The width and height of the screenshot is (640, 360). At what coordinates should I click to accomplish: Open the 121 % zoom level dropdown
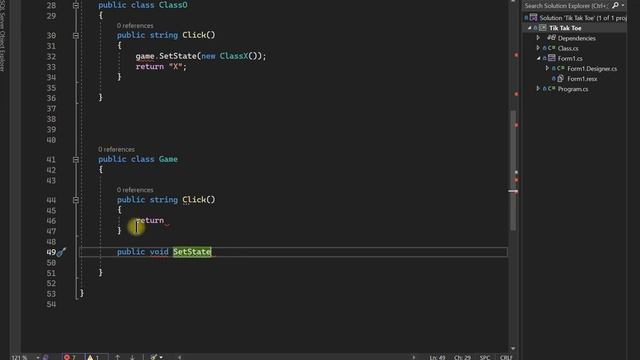(38, 358)
